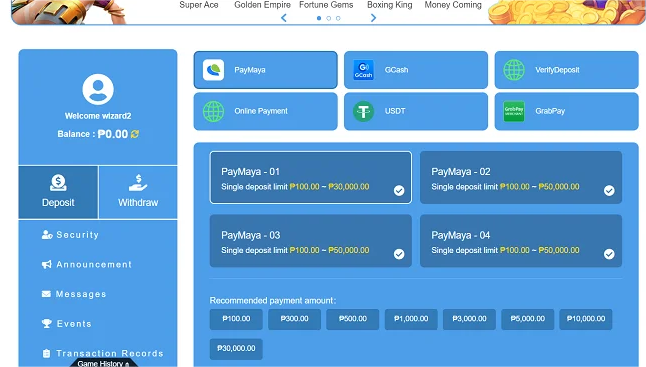Choose PayMaya payment method
Viewport: 646px width, 367px height.
(266, 70)
